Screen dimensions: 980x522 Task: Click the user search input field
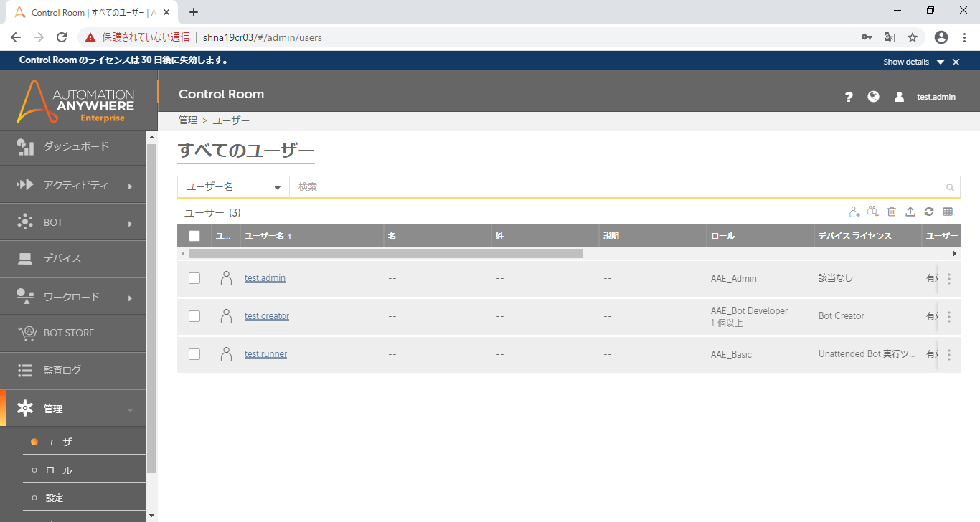tap(617, 187)
